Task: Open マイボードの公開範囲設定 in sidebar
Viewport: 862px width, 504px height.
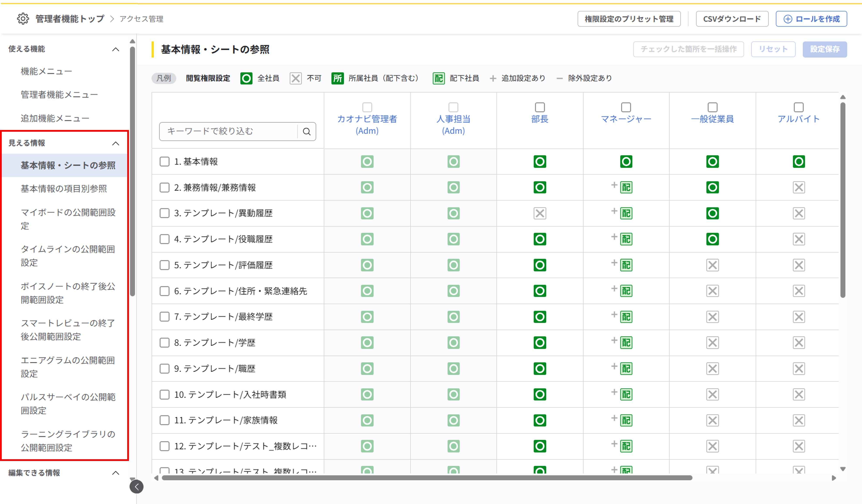Action: [68, 219]
